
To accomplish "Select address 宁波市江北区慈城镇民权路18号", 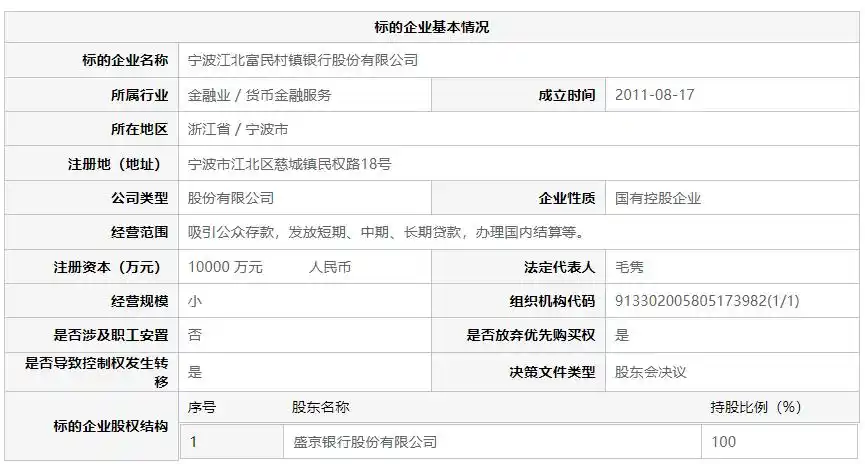I will point(290,164).
